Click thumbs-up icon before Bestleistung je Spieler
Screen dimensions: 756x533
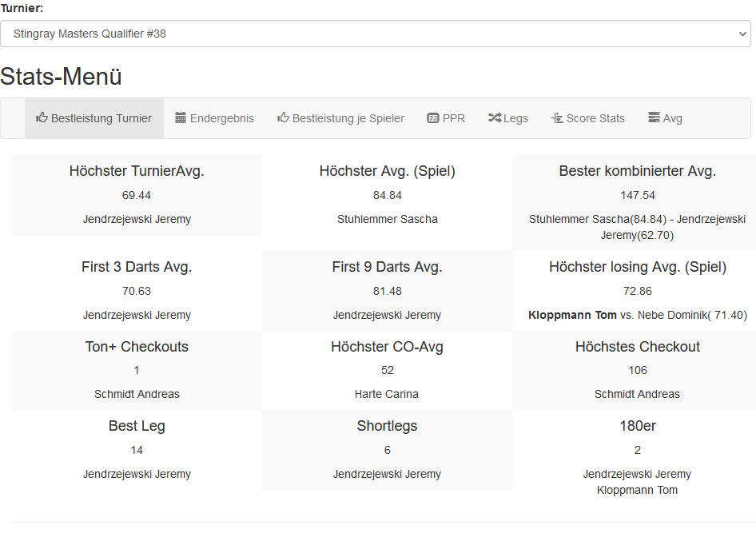[x=283, y=117]
